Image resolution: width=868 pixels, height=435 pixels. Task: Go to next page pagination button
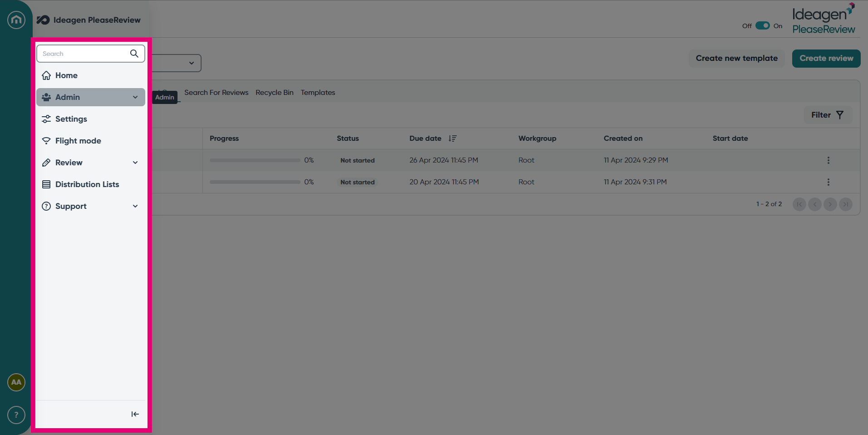coord(830,204)
